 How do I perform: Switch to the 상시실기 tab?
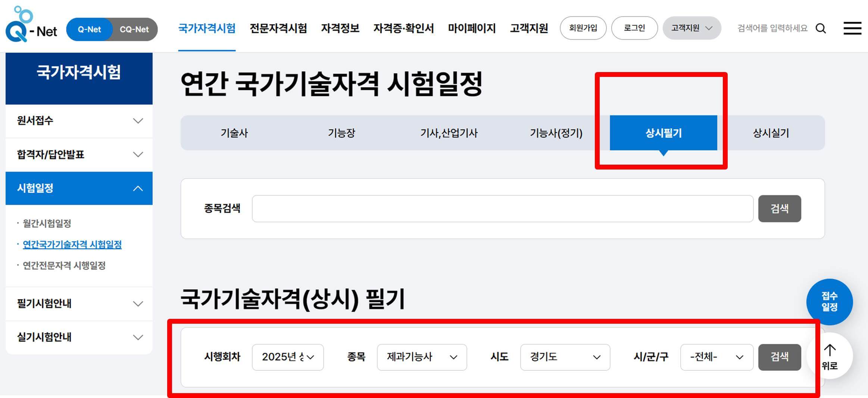(x=771, y=133)
